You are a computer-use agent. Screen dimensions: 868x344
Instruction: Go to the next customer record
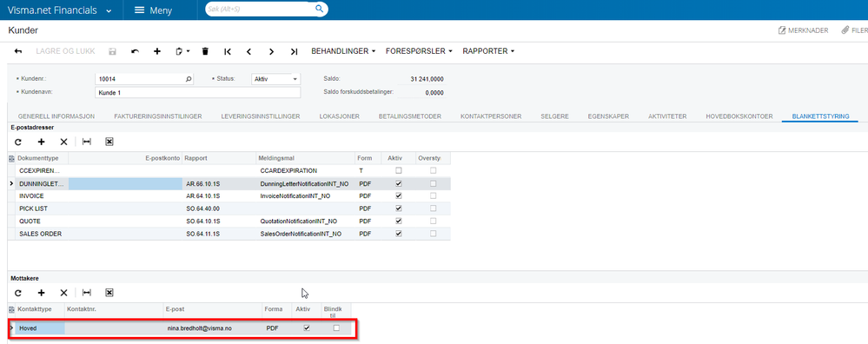point(271,51)
